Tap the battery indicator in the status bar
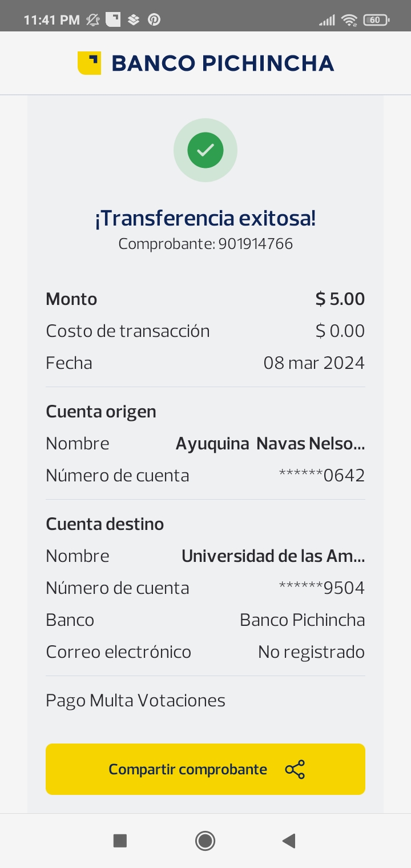 [376, 20]
